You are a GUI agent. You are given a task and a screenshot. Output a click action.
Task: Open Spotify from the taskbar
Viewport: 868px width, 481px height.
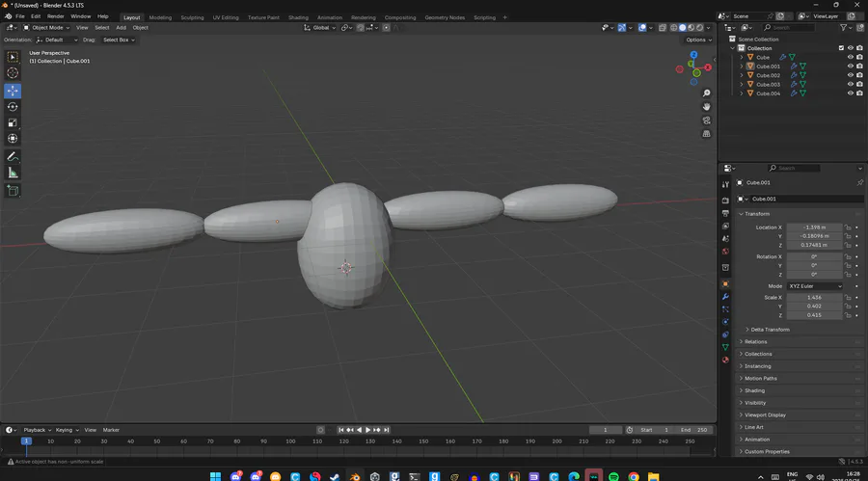coord(613,476)
